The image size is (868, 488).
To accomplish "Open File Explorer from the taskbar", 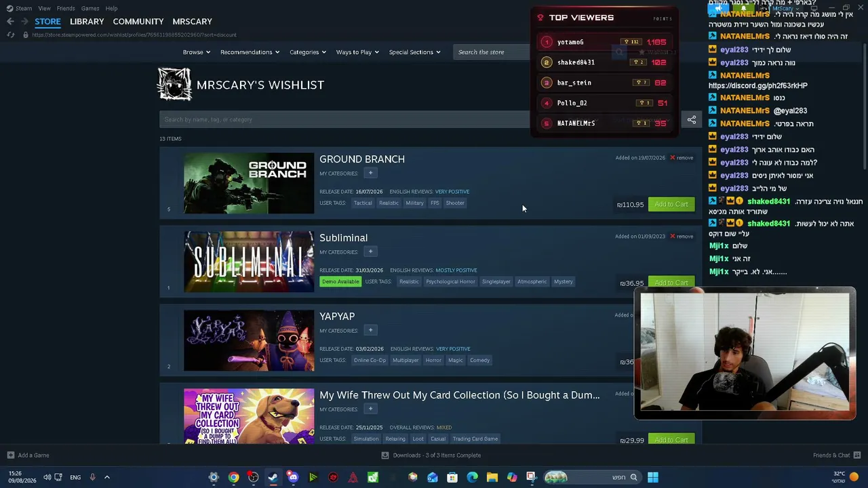I will click(x=492, y=477).
